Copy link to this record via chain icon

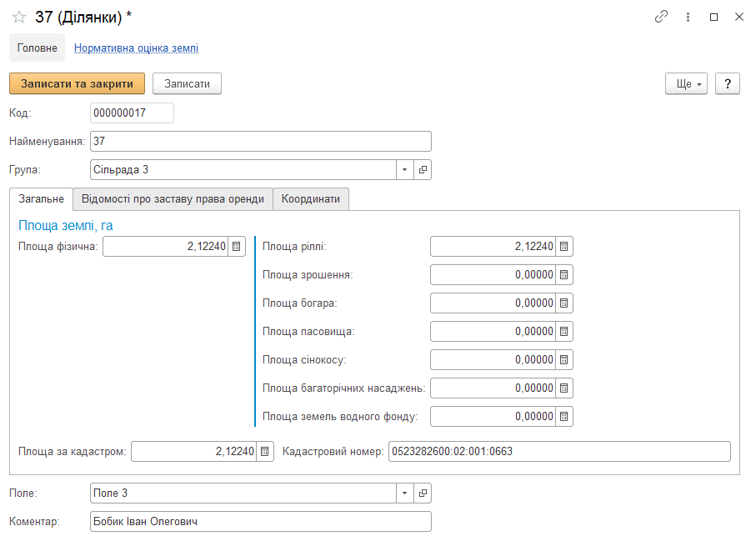click(x=661, y=17)
